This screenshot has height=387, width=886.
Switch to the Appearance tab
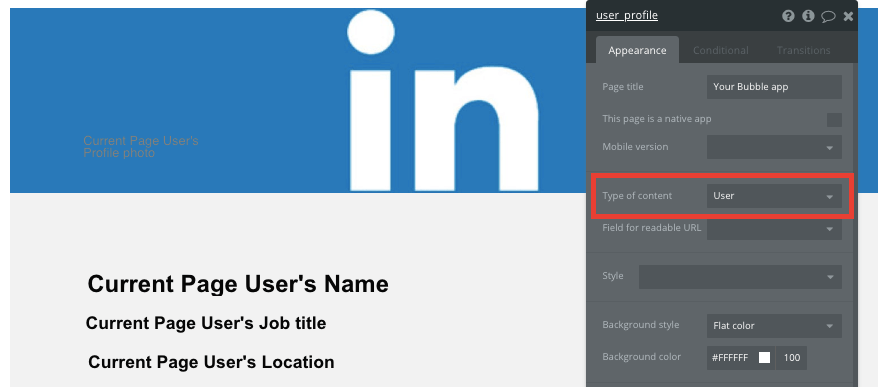(637, 50)
